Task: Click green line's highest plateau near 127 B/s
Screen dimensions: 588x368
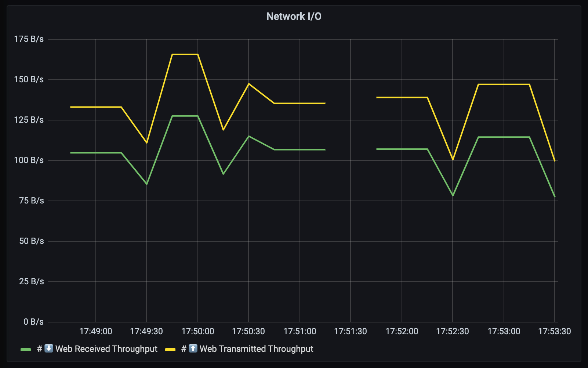Action: [185, 116]
